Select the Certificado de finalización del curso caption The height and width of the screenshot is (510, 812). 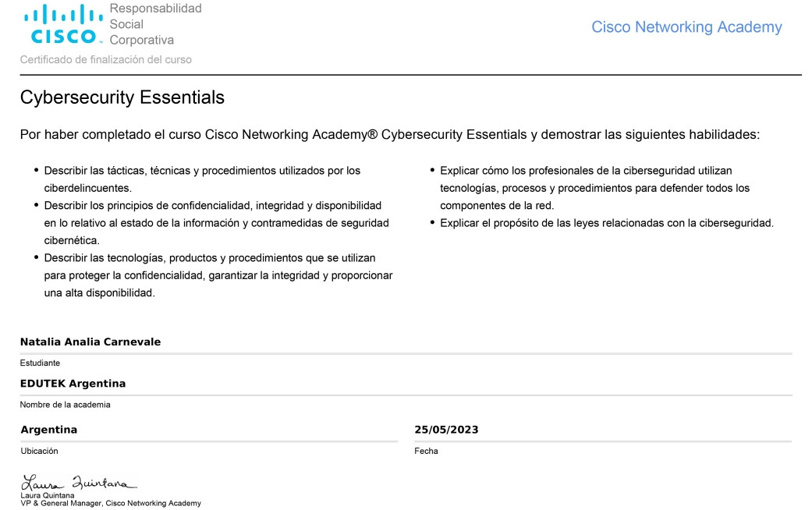tap(105, 59)
